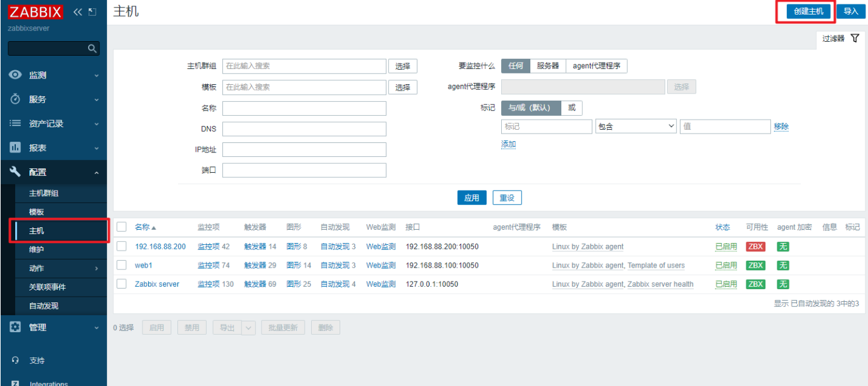The width and height of the screenshot is (868, 386).
Task: Open the dropdown arrow beside 导出
Action: tap(249, 328)
